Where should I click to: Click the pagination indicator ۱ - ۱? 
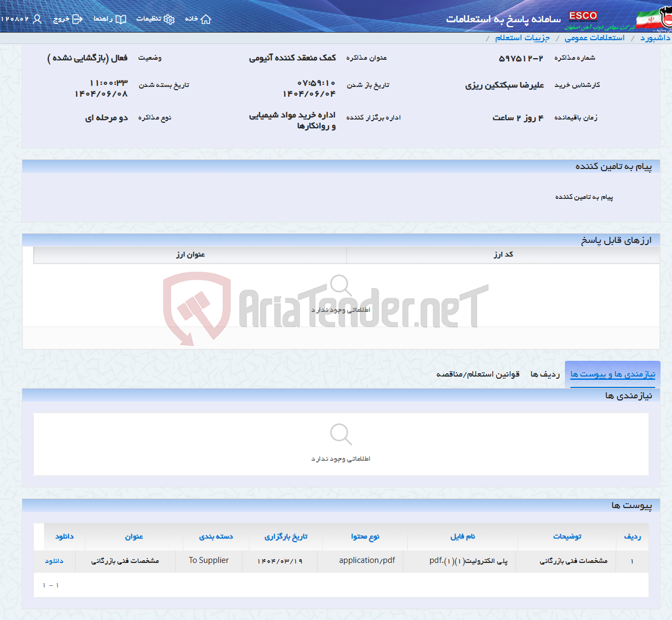tap(51, 585)
